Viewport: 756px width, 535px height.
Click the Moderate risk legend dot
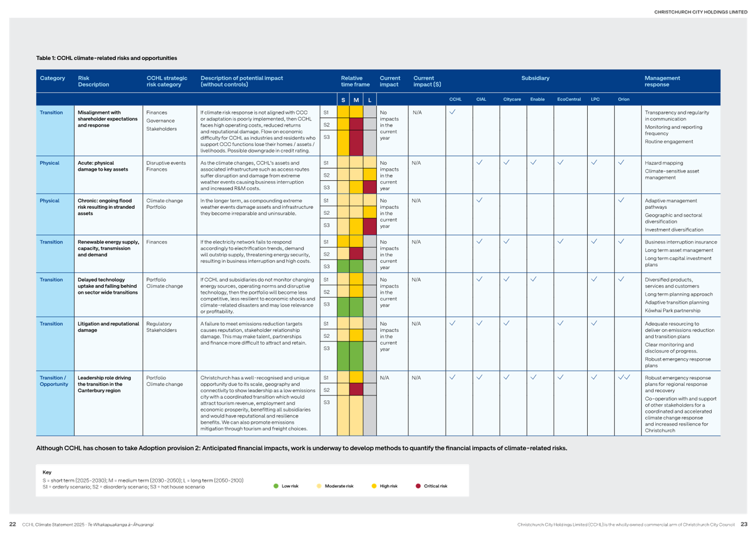(319, 486)
